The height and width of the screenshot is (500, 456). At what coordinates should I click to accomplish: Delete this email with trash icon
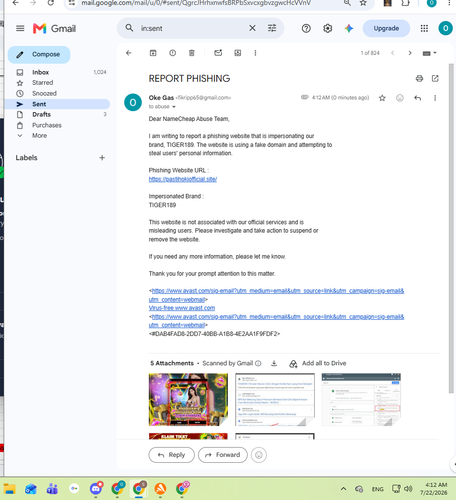[x=192, y=53]
